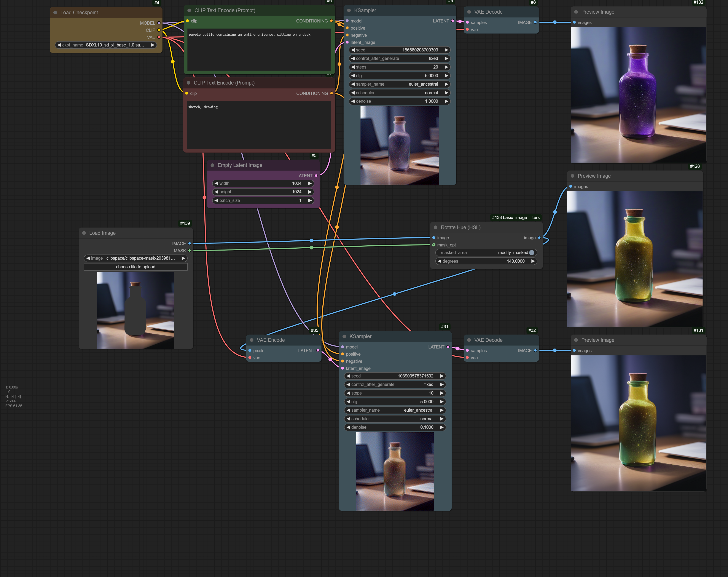Open bottom KSampler control_after_generate dropdown

[x=395, y=384]
